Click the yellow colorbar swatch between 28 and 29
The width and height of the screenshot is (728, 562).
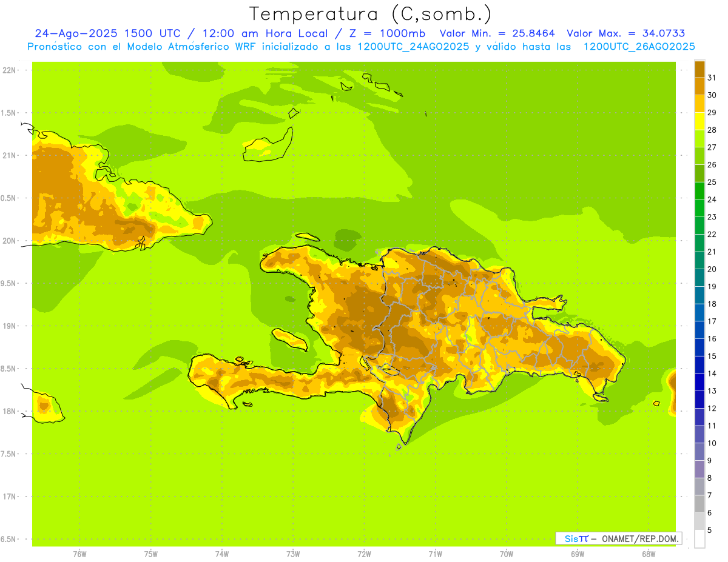point(699,121)
